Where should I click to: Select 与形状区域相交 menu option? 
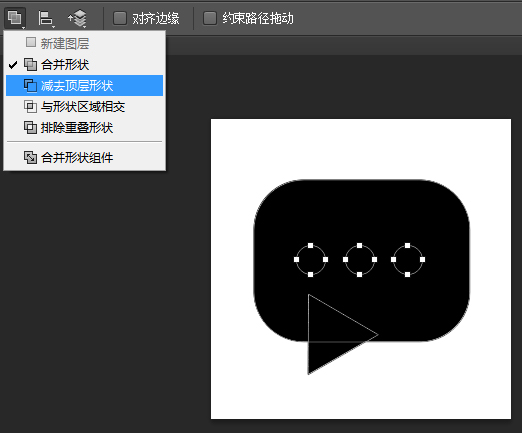pyautogui.click(x=85, y=107)
